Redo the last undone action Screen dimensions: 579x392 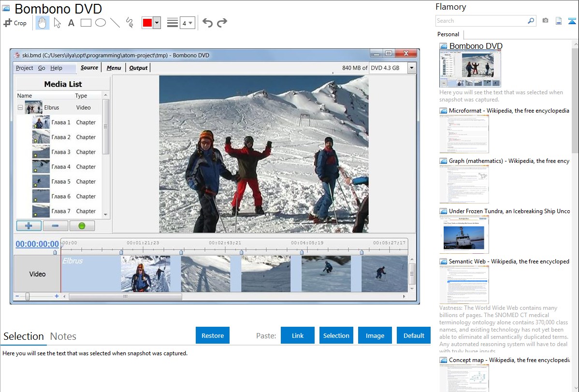click(222, 23)
